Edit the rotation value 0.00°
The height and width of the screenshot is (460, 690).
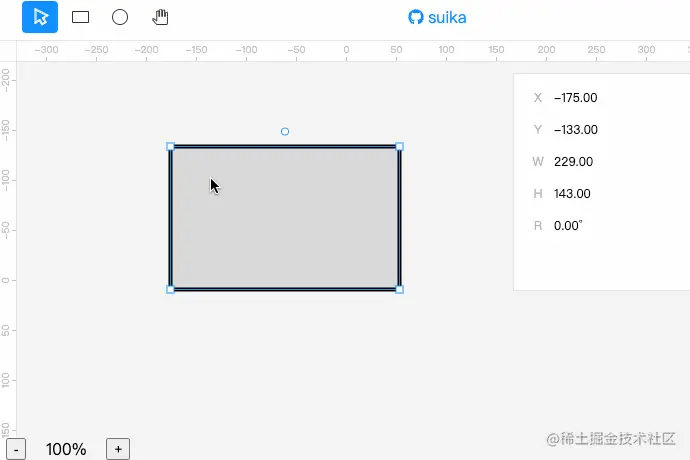pos(568,226)
